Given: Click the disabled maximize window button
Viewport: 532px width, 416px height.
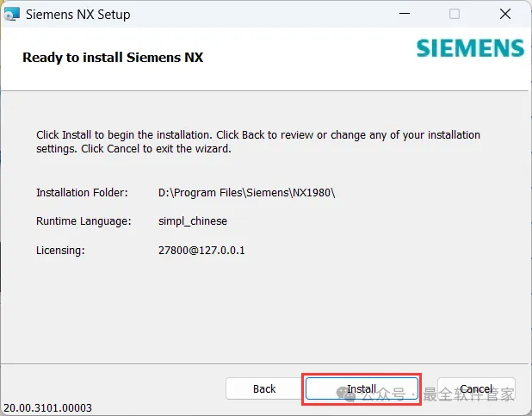Looking at the screenshot, I should (x=455, y=14).
